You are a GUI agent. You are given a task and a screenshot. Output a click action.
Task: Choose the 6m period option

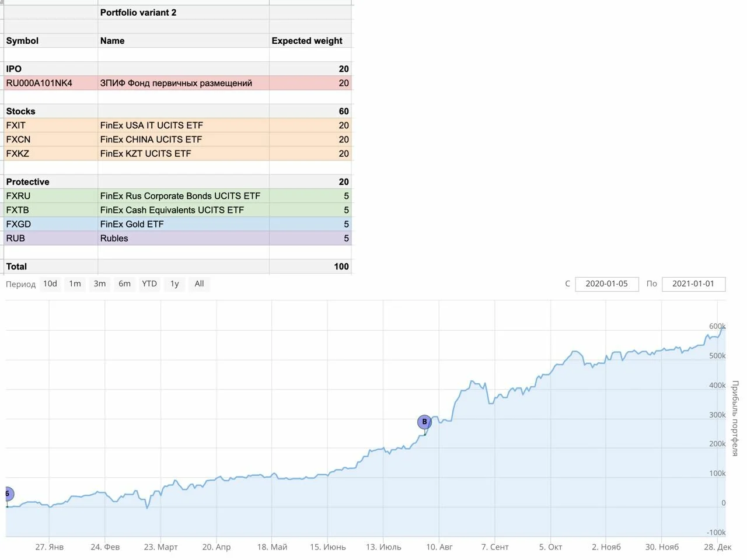[124, 284]
